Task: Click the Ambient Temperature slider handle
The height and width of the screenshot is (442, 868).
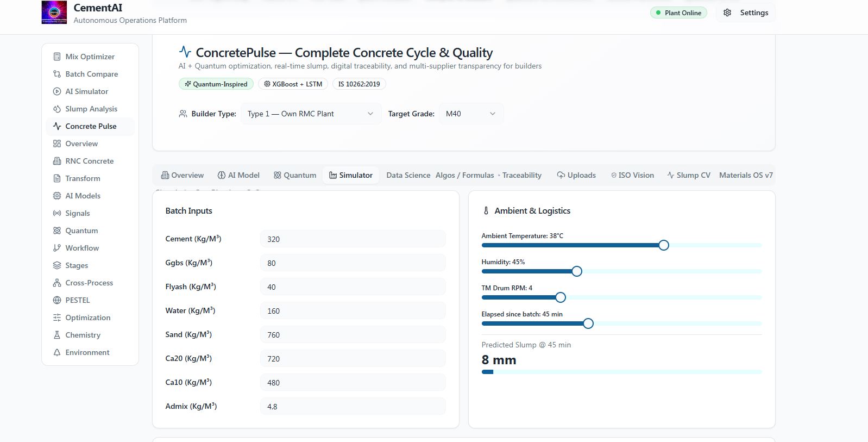Action: (x=664, y=245)
